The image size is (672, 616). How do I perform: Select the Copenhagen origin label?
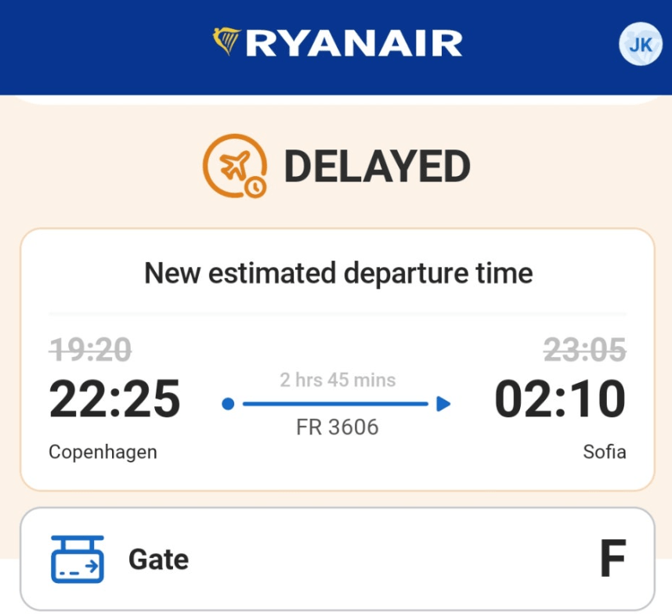tap(103, 452)
